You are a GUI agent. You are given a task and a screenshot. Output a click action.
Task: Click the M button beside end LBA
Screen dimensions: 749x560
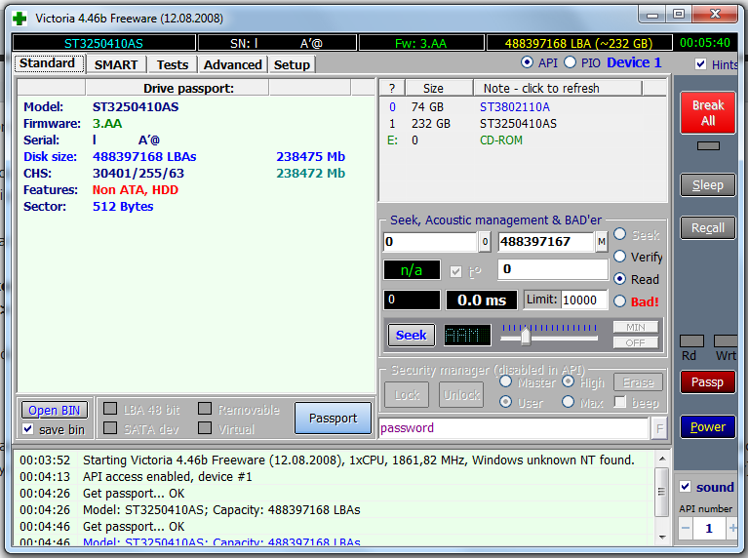point(602,242)
